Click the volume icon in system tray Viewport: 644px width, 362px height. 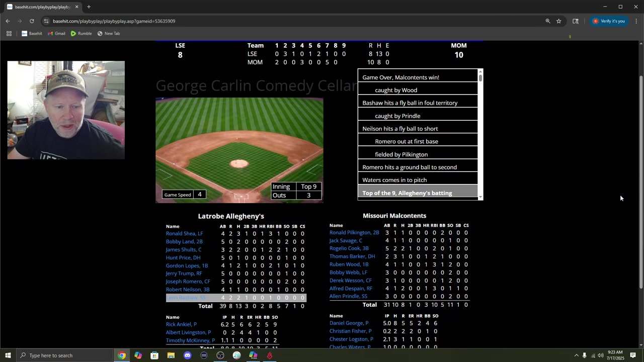click(x=601, y=355)
